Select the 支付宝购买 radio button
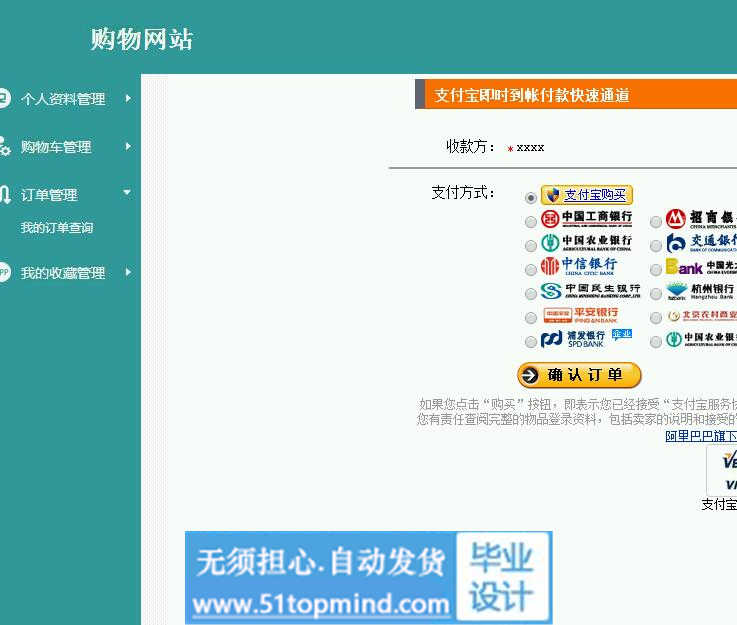The height and width of the screenshot is (625, 737). click(531, 198)
